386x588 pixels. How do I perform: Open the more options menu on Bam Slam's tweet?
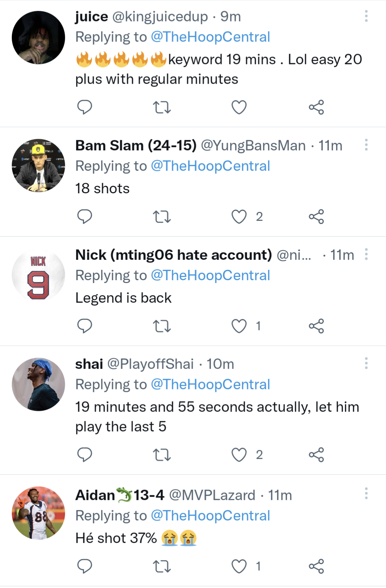click(366, 145)
